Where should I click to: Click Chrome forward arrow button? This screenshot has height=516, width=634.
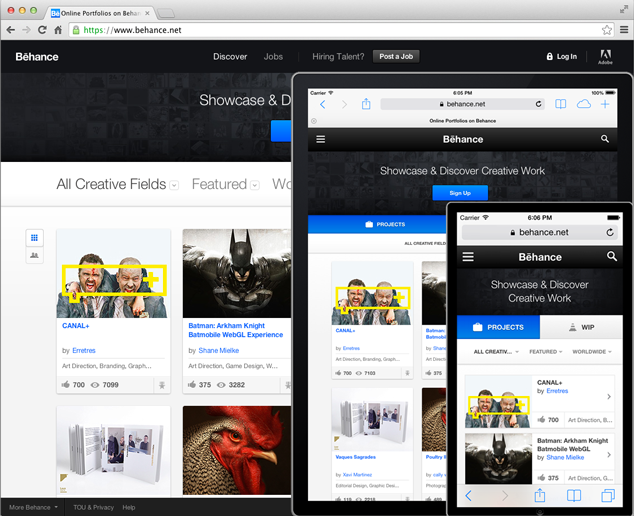point(26,30)
